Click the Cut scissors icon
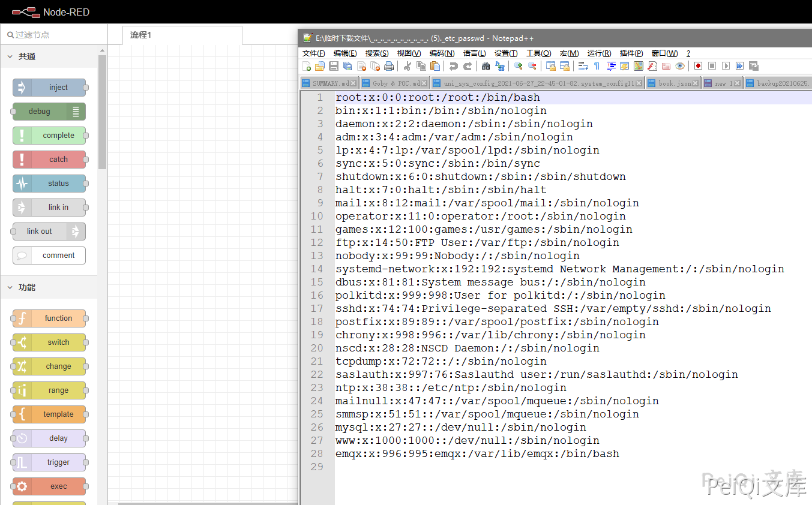This screenshot has height=505, width=812. coord(408,66)
